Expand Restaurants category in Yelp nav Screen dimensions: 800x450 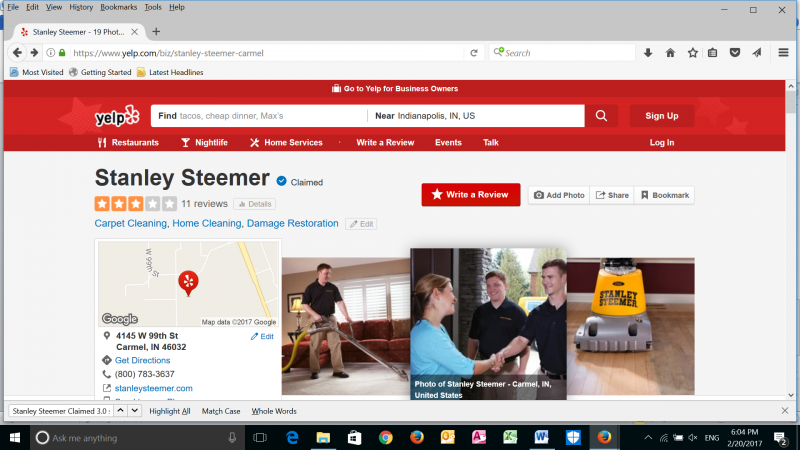pos(128,143)
